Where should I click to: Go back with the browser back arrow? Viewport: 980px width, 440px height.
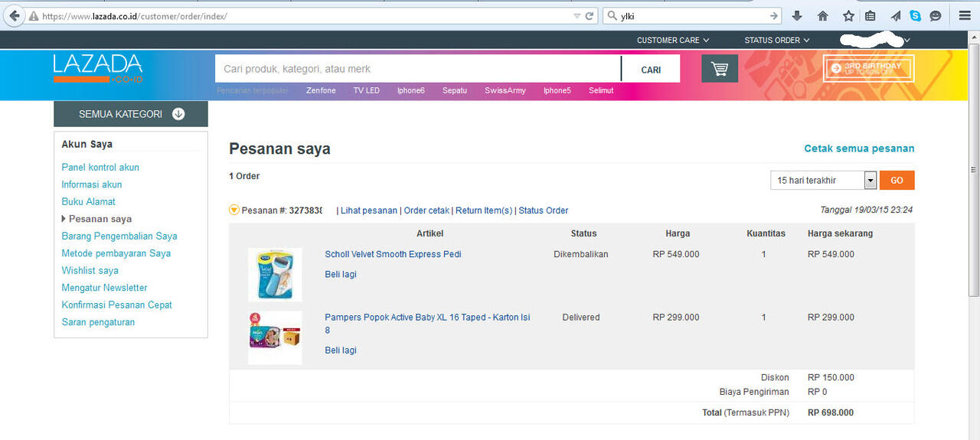14,15
